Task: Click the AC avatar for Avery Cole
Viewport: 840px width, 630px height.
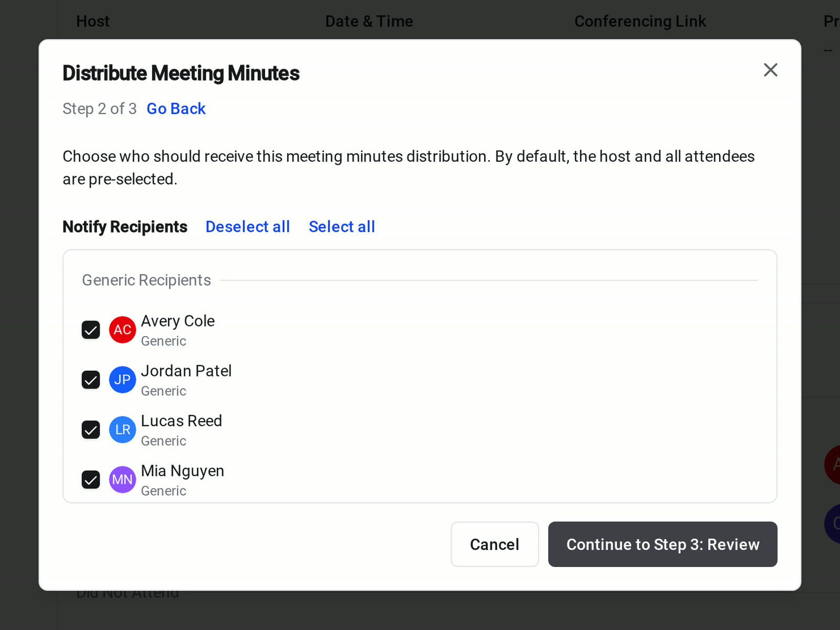Action: 122,330
